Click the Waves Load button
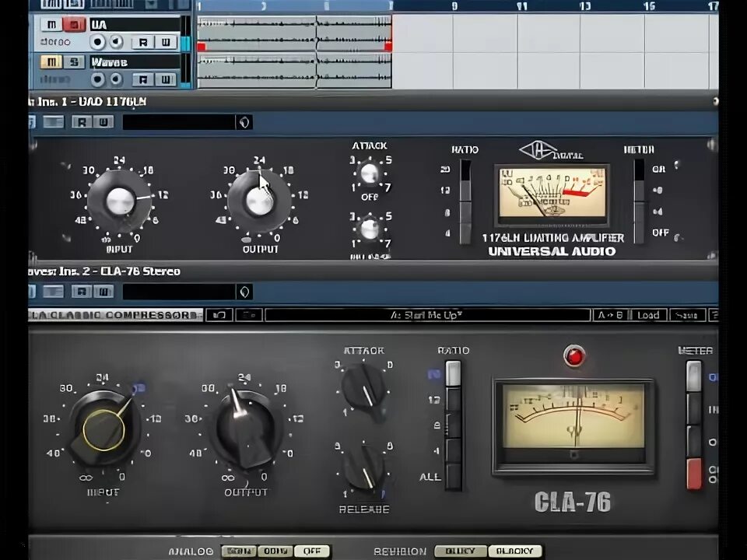Image resolution: width=747 pixels, height=560 pixels. pyautogui.click(x=648, y=315)
